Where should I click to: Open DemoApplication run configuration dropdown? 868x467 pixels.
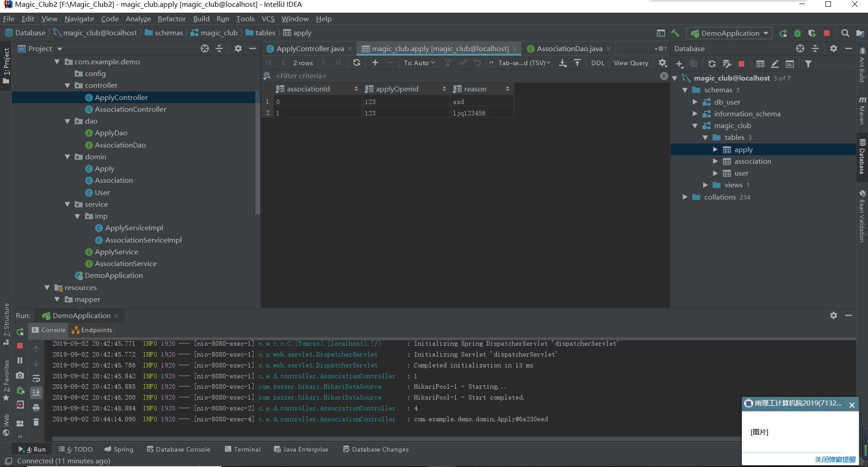(x=730, y=33)
